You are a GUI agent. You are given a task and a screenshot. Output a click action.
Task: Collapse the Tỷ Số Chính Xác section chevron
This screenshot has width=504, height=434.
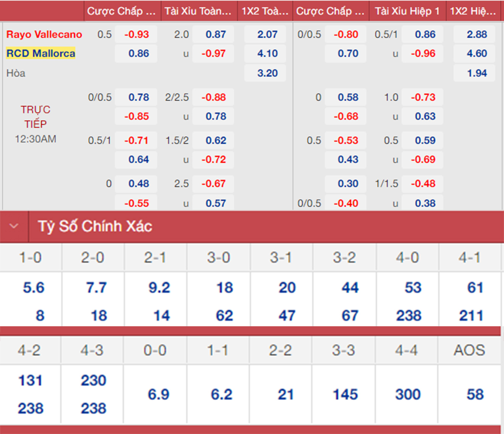point(14,226)
